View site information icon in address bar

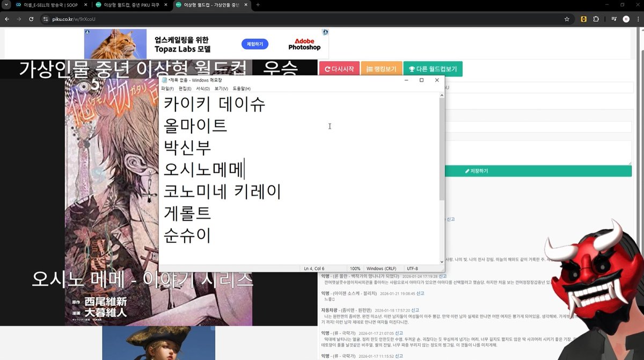[x=46, y=19]
